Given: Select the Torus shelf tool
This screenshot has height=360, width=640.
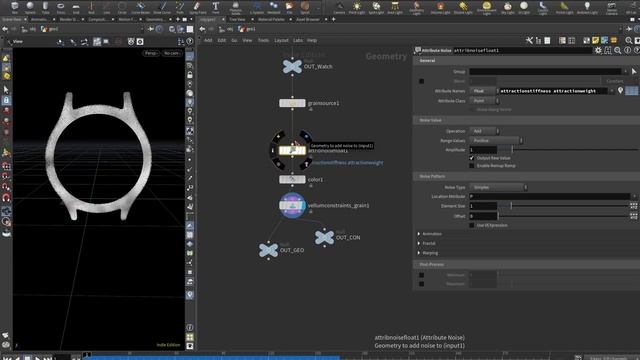Looking at the screenshot, I should point(61,7).
